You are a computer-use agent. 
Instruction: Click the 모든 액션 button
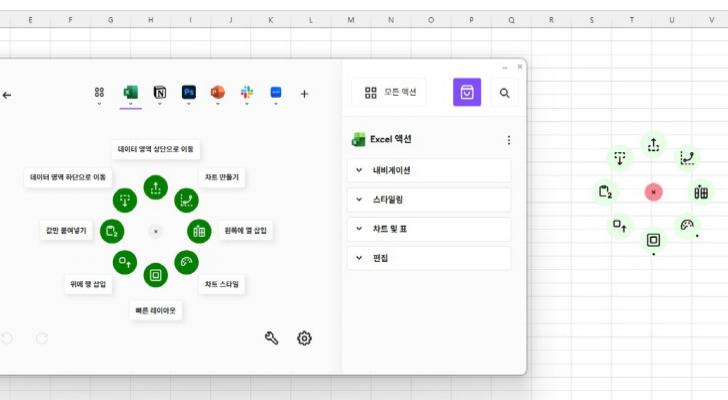point(389,93)
